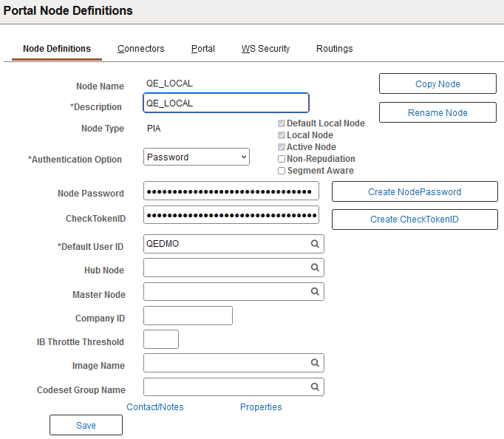Open the Hub Node lookup search icon
Viewport: 504px width, 439px height.
pyautogui.click(x=314, y=268)
